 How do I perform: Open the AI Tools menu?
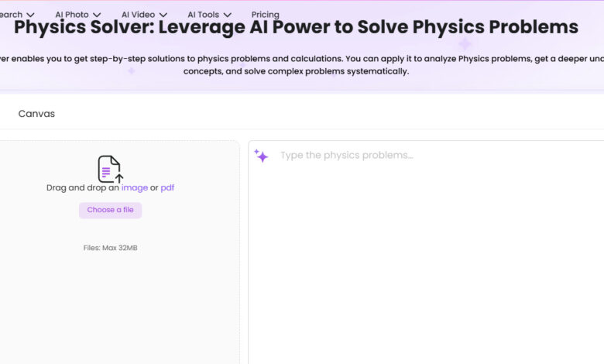pos(204,15)
